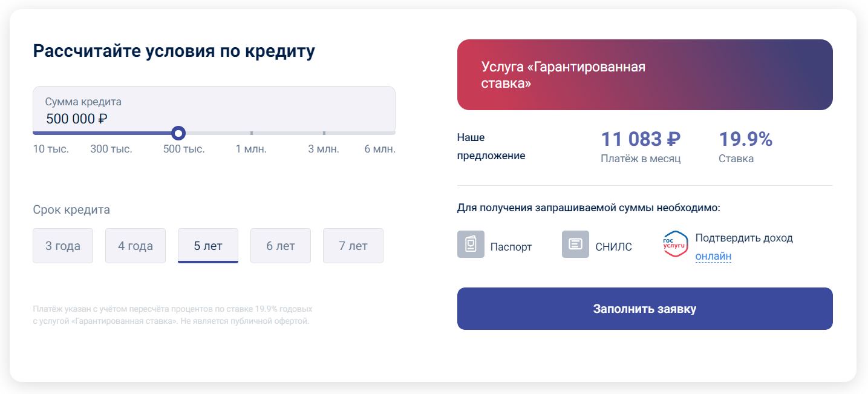Screen dimensions: 868x394
Task: Click the Подтвердить доход text
Action: point(744,238)
